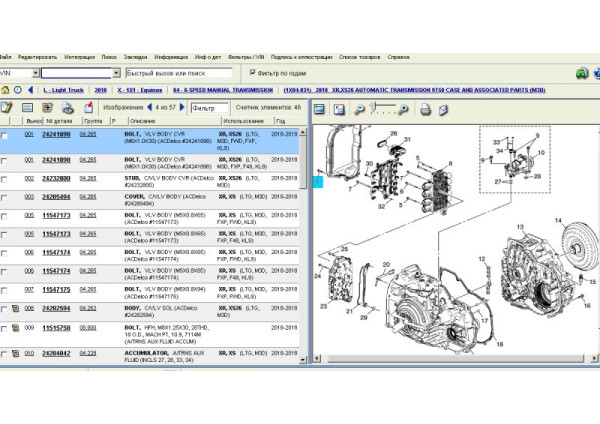Expand the dropdown next to VIN field

point(117,73)
